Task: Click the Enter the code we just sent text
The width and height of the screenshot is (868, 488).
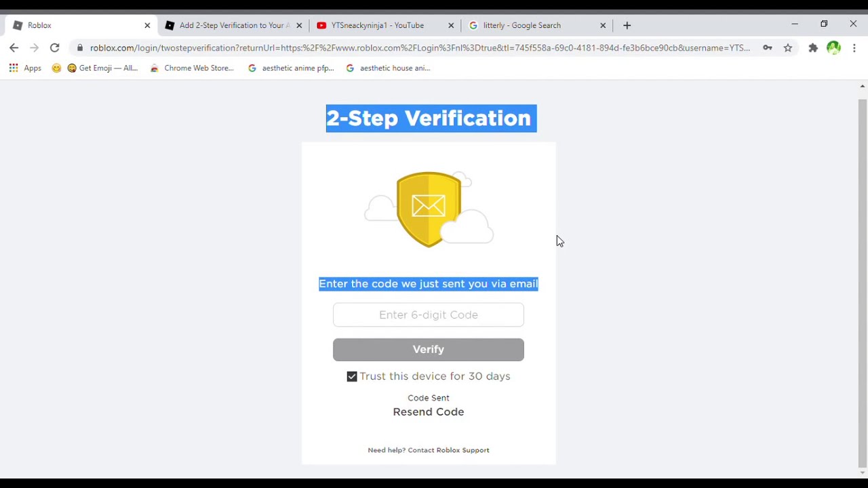Action: click(x=429, y=284)
